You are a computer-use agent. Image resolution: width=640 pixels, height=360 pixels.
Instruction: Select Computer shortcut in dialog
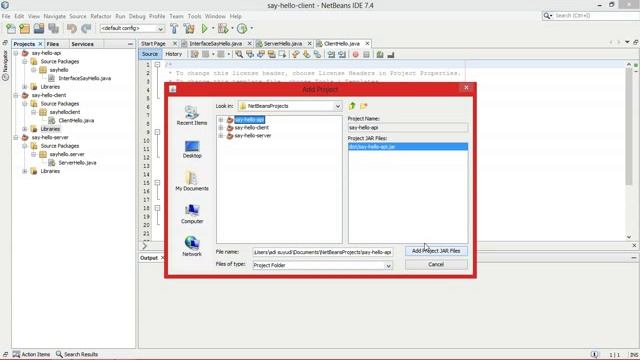[x=192, y=214]
